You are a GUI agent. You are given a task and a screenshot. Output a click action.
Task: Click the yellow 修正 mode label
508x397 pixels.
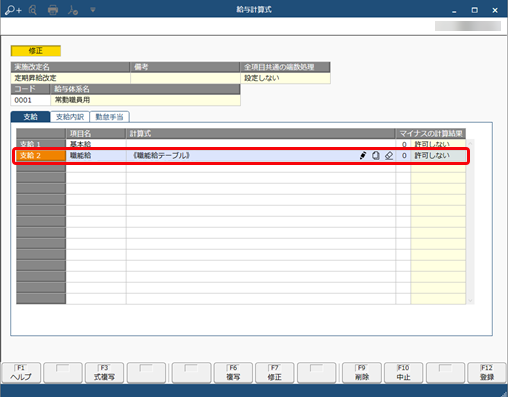36,51
